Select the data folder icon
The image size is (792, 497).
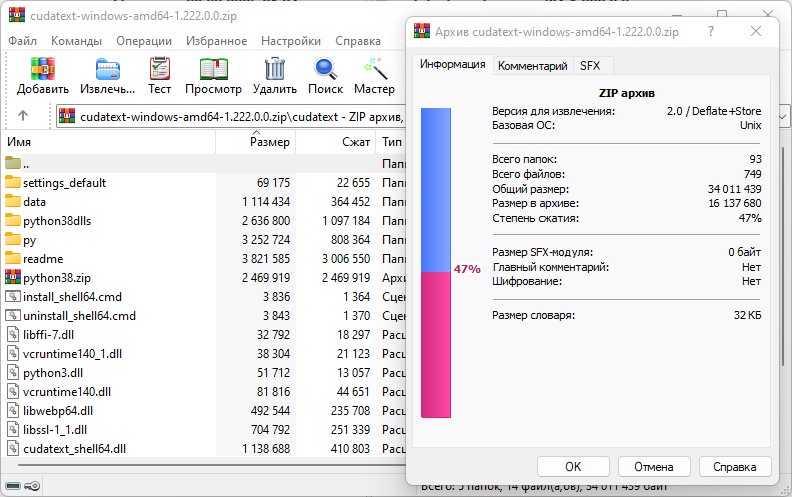(13, 201)
